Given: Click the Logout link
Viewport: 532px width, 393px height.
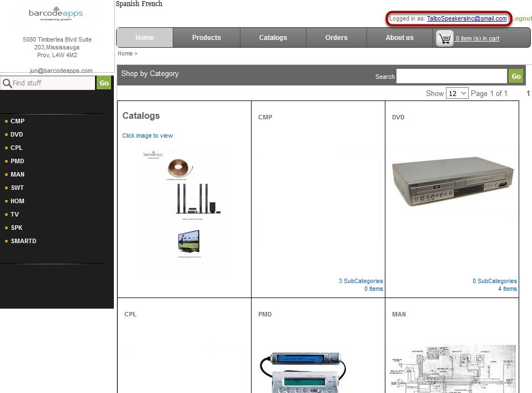Looking at the screenshot, I should pos(522,18).
